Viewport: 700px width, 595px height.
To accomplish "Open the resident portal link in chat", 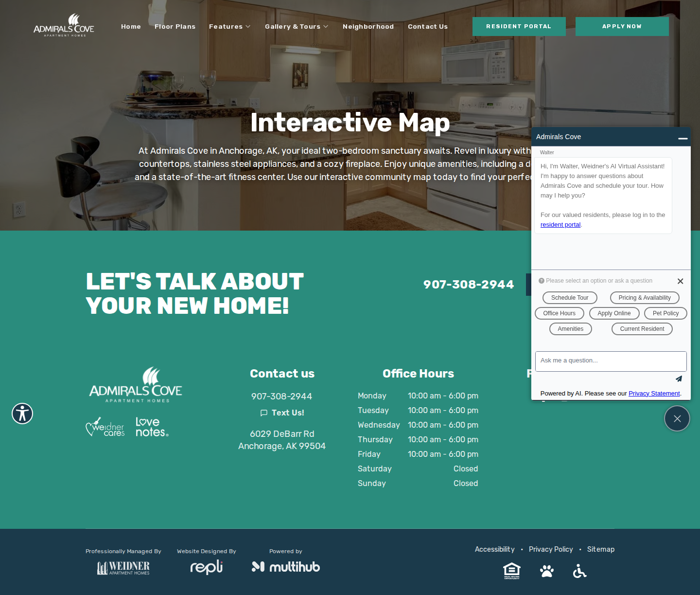I will click(x=560, y=225).
